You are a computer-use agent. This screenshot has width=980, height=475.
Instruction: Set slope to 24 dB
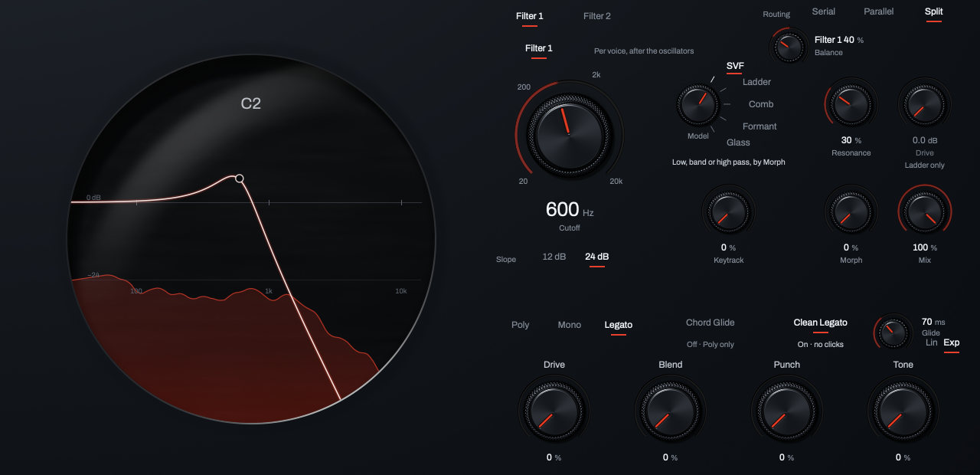click(597, 257)
